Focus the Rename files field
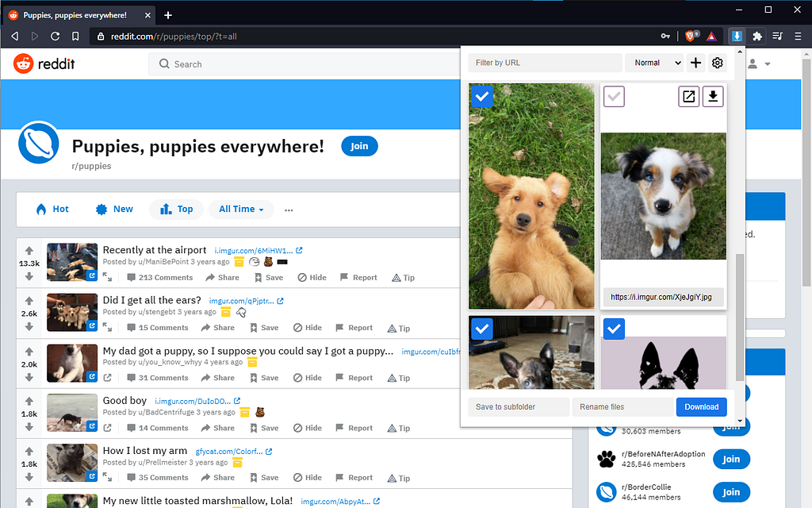Viewport: 812px width, 508px height. tap(622, 407)
